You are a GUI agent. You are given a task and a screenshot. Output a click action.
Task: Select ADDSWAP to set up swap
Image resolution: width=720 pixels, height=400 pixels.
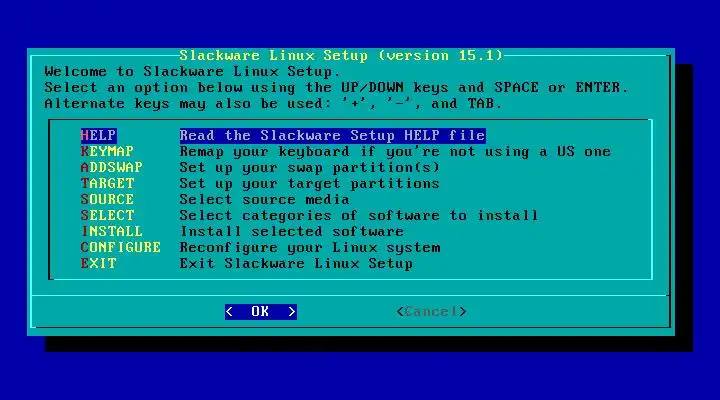click(112, 168)
